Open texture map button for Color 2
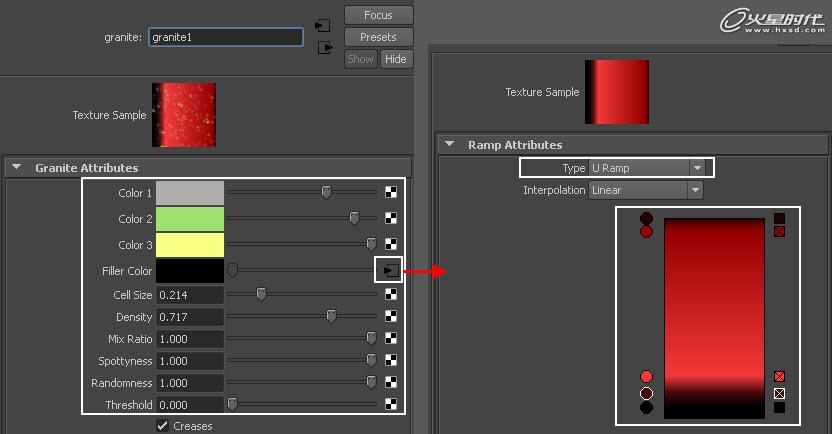The height and width of the screenshot is (434, 832). point(391,218)
